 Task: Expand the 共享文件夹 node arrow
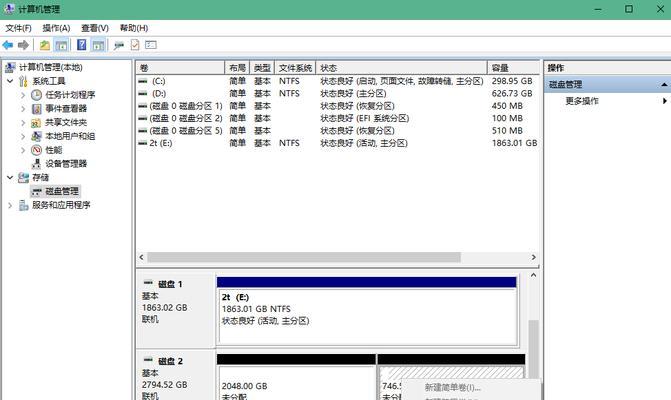click(23, 123)
